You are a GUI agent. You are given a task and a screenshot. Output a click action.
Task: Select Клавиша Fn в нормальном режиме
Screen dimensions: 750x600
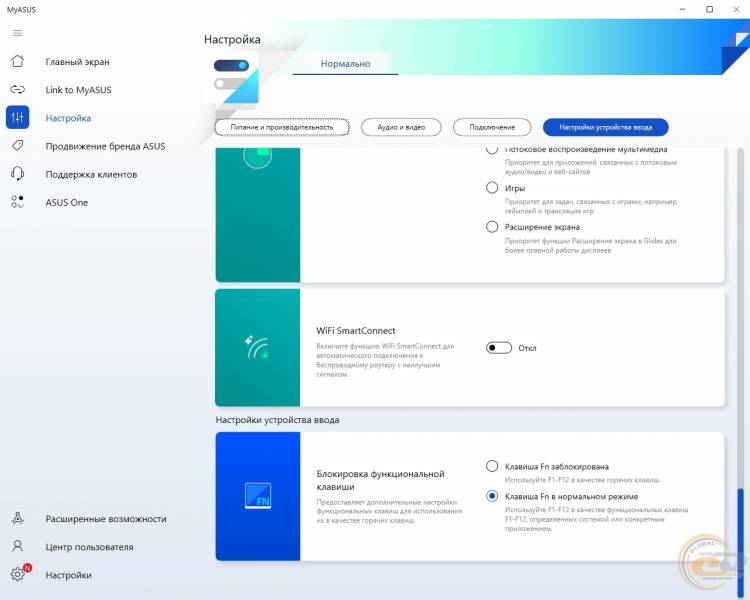point(492,496)
